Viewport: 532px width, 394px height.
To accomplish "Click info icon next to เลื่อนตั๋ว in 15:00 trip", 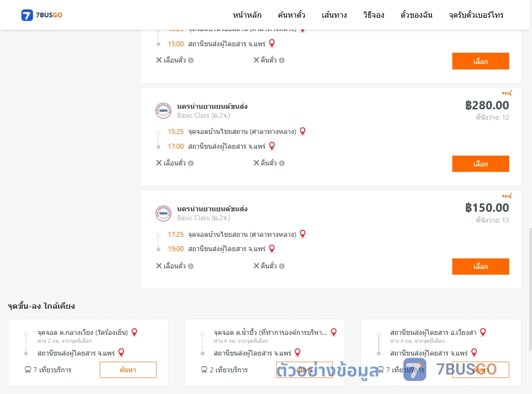I will pyautogui.click(x=191, y=61).
